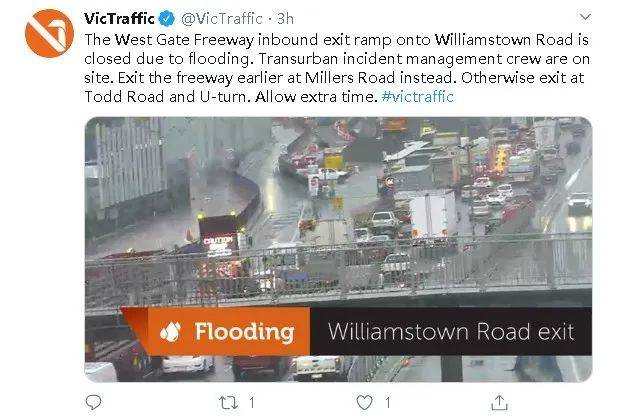Image resolution: width=624 pixels, height=419 pixels.
Task: Open the flooding traffic camera image
Action: pos(338,249)
